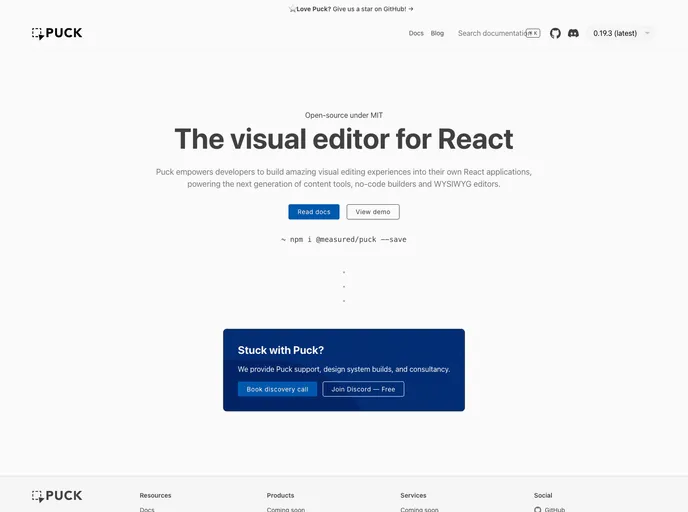
Task: Follow the 'Give us a star on GitHub' banner link
Action: [344, 8]
